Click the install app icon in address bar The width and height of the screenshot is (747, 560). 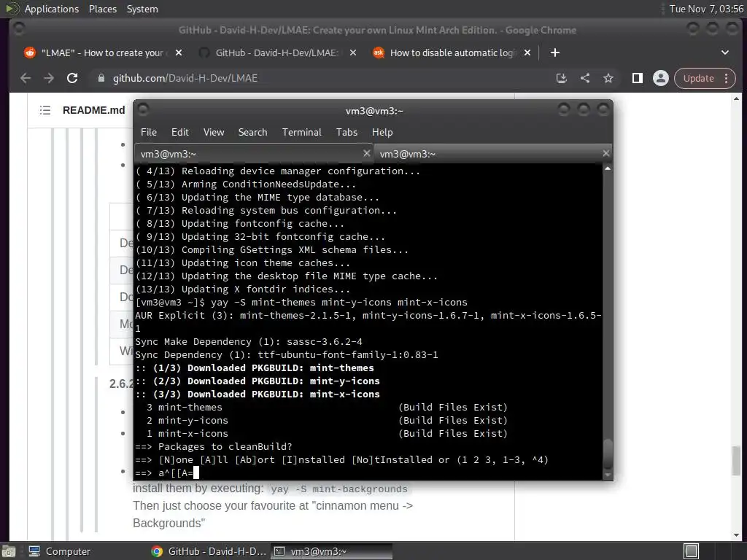click(561, 78)
